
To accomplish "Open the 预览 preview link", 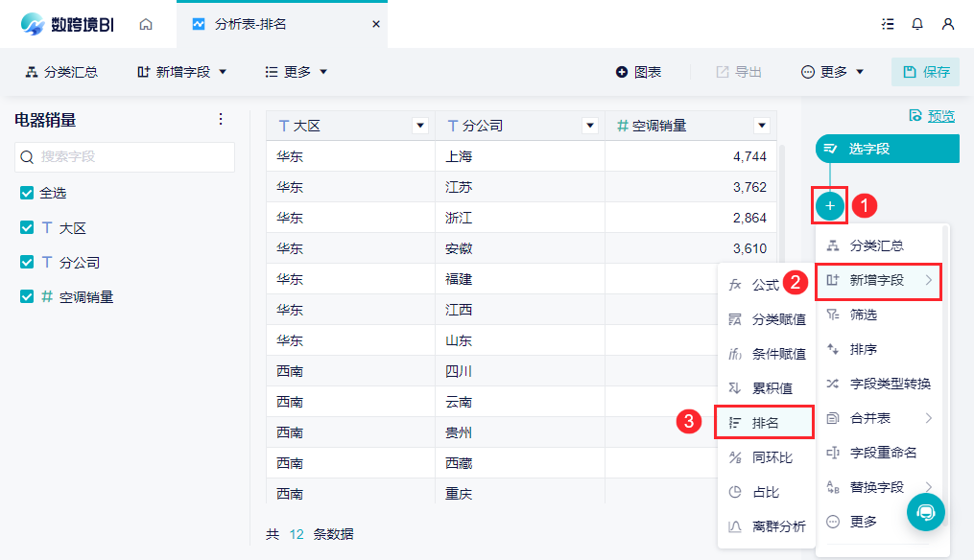I will coord(932,115).
